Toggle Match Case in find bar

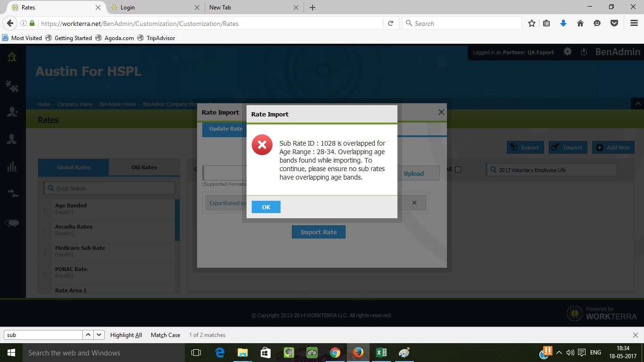[x=165, y=335]
